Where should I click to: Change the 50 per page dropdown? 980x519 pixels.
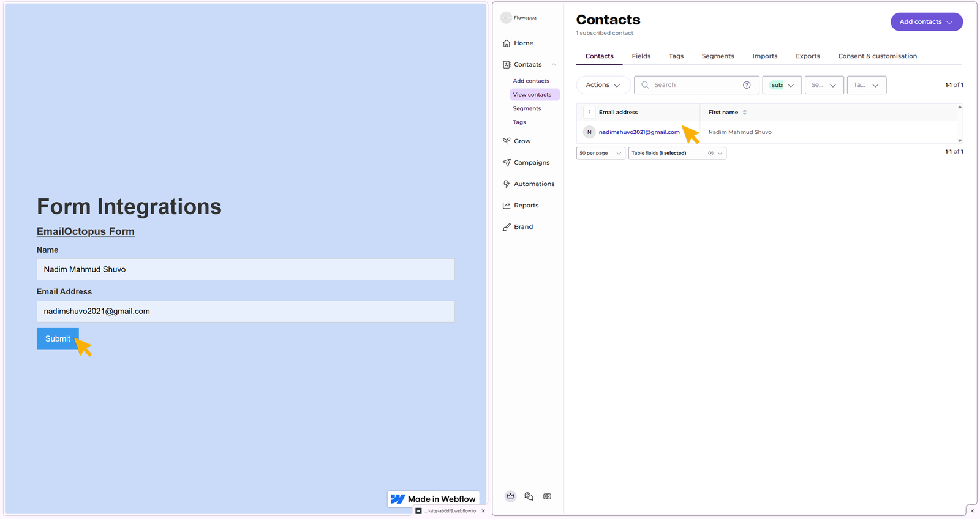pos(601,154)
